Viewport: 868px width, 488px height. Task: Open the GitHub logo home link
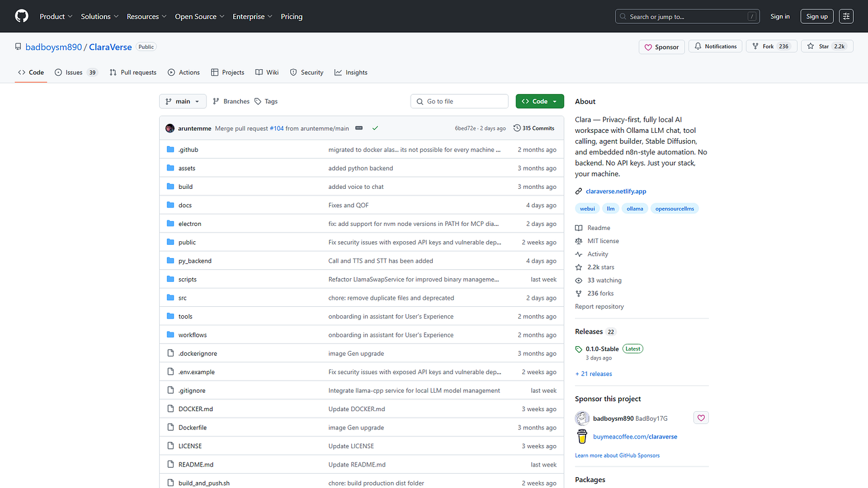tap(21, 16)
